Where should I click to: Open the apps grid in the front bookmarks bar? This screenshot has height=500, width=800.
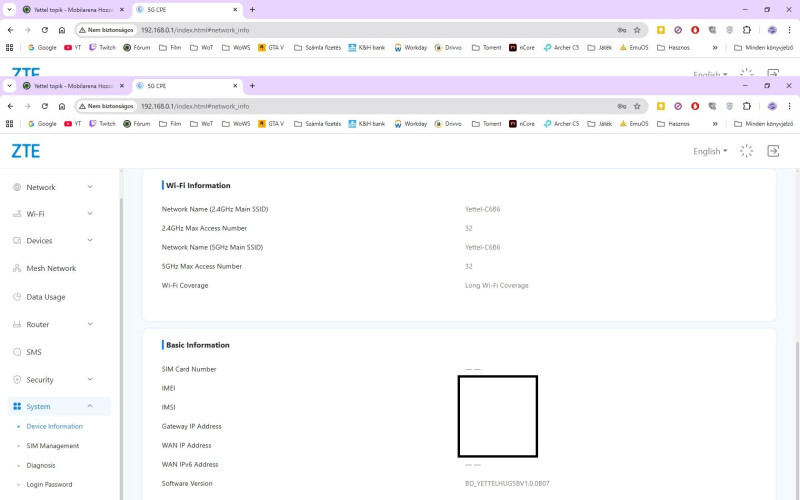[9, 123]
